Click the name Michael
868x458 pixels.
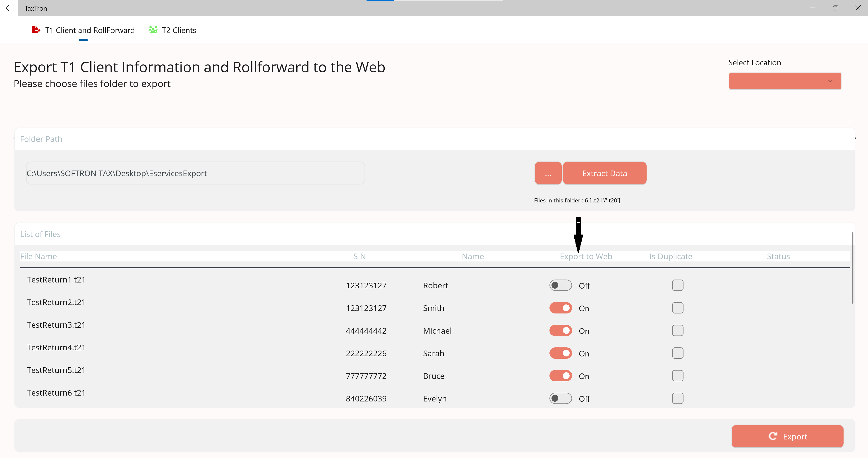pos(437,331)
